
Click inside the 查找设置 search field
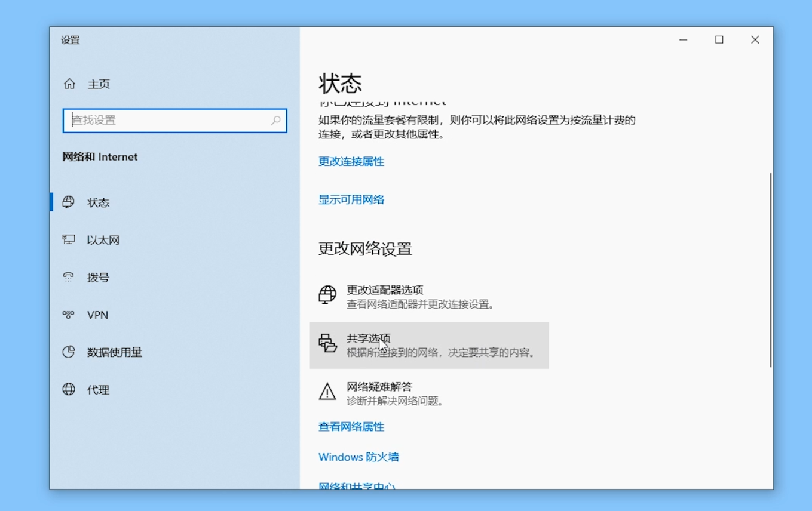click(x=167, y=121)
